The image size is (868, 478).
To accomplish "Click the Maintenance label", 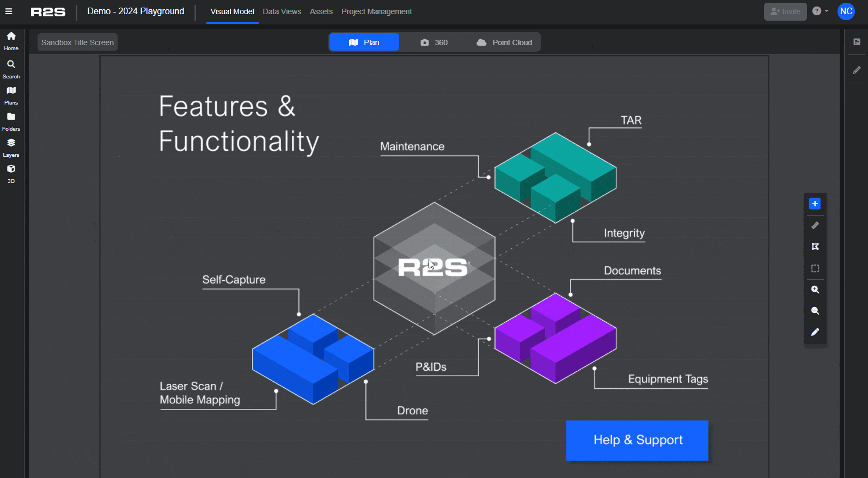I will (412, 146).
